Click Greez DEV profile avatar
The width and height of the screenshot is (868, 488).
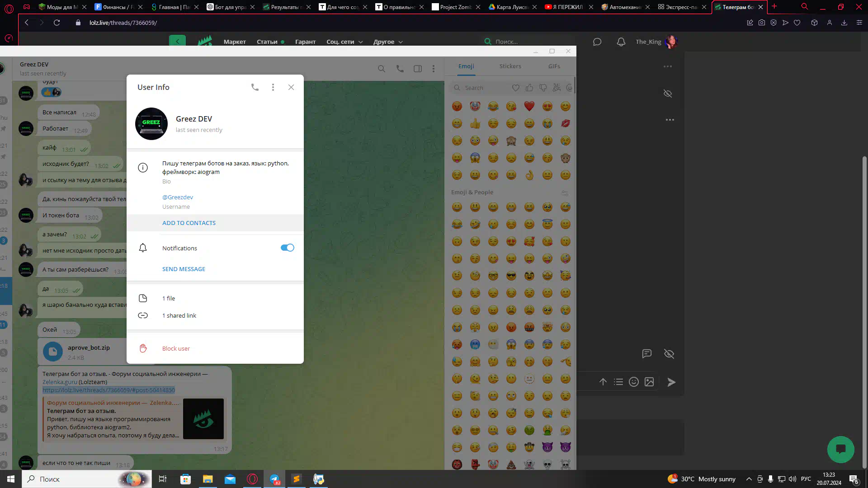151,124
